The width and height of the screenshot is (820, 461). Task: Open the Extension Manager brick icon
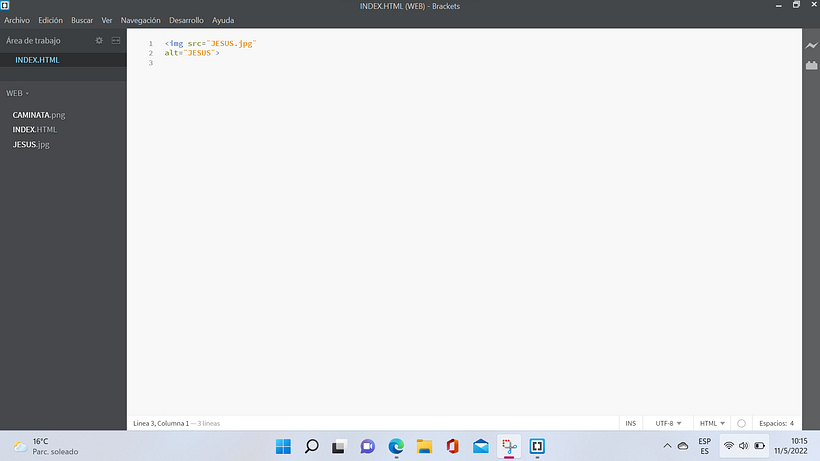pos(811,65)
